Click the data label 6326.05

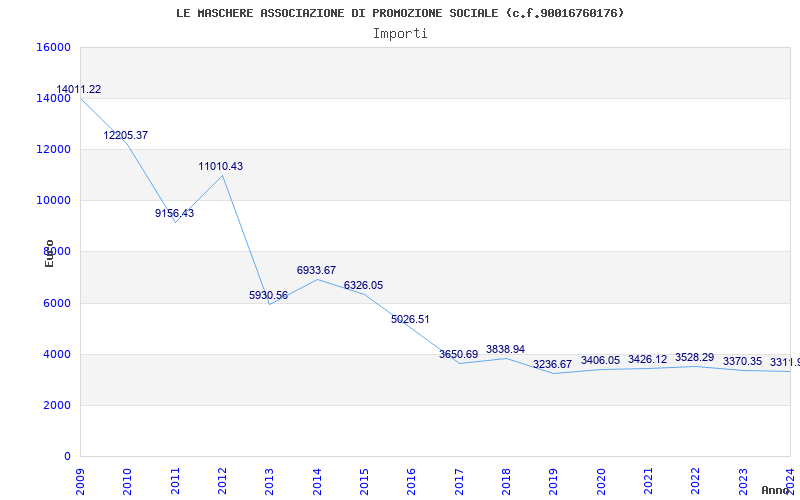click(363, 286)
